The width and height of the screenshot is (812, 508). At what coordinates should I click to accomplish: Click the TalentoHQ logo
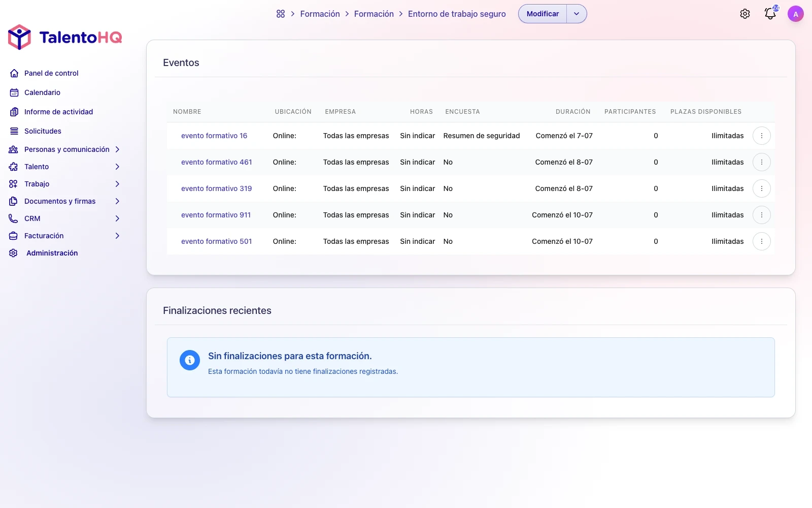click(x=65, y=37)
